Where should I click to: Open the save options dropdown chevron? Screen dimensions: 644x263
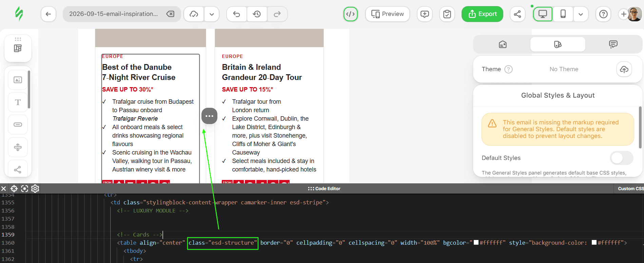(x=212, y=14)
